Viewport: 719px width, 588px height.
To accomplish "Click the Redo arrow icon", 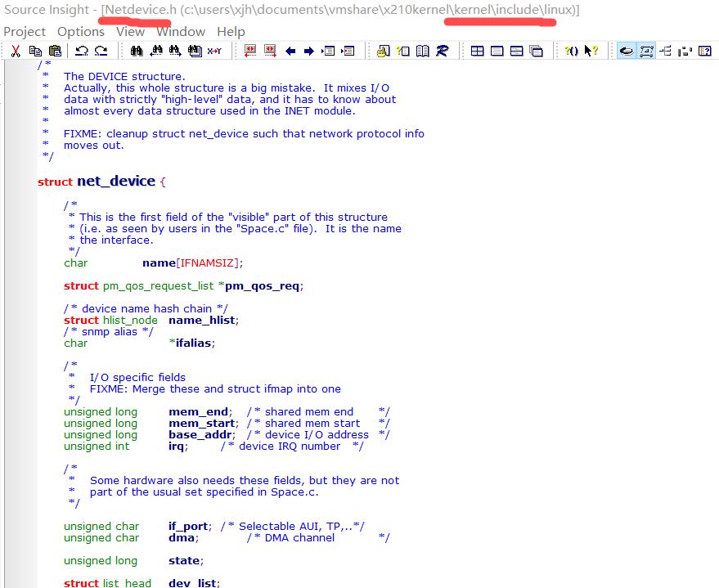I will 101,51.
